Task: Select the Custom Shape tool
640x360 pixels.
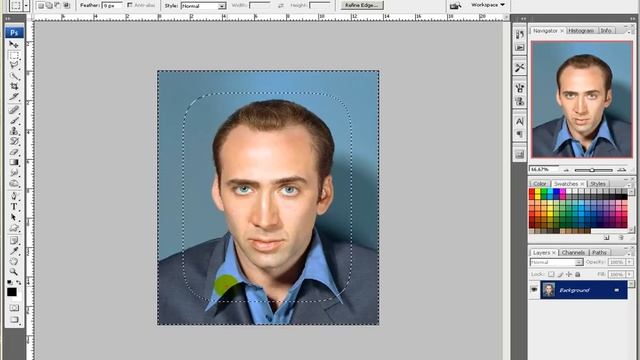Action: pyautogui.click(x=14, y=228)
